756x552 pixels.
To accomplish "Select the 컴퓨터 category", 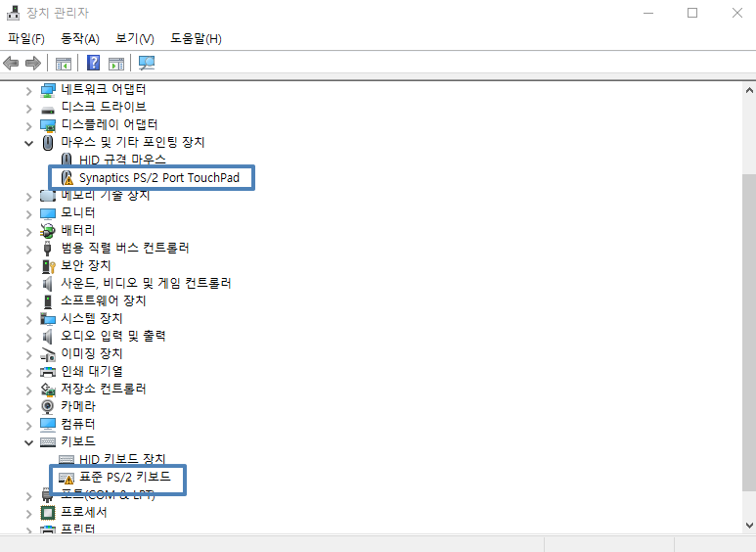I will point(78,424).
